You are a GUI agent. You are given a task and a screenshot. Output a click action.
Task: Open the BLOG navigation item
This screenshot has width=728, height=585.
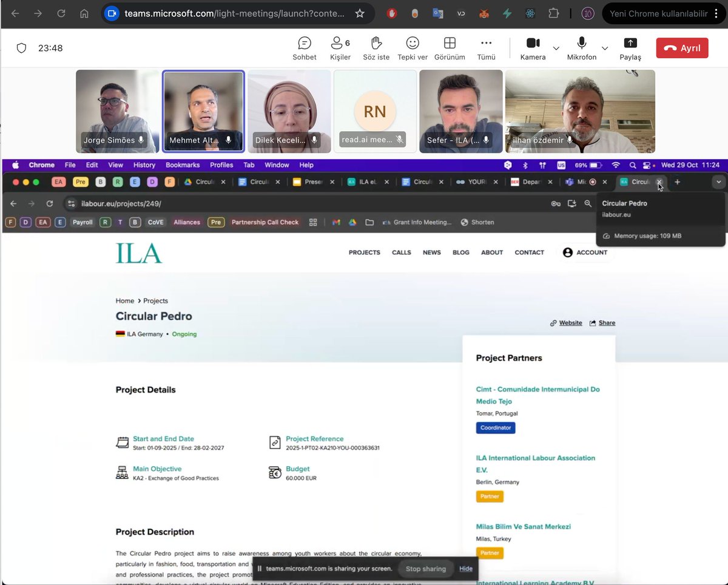click(x=461, y=252)
